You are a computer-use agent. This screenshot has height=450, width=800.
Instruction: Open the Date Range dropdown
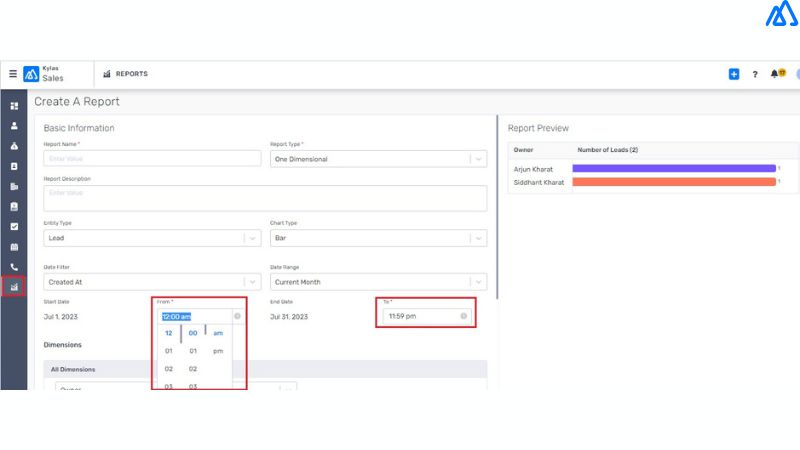478,282
